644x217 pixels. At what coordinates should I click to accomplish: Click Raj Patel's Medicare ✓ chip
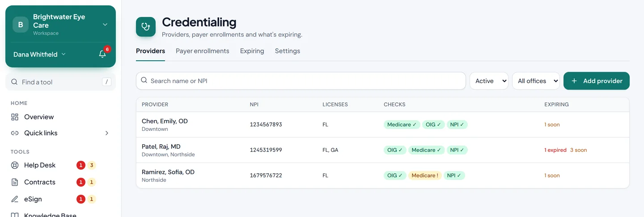[426, 150]
